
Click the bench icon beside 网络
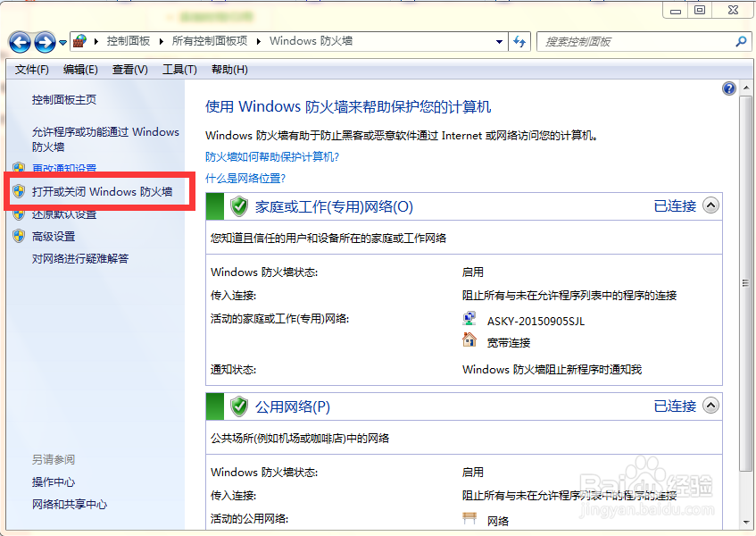tap(469, 518)
